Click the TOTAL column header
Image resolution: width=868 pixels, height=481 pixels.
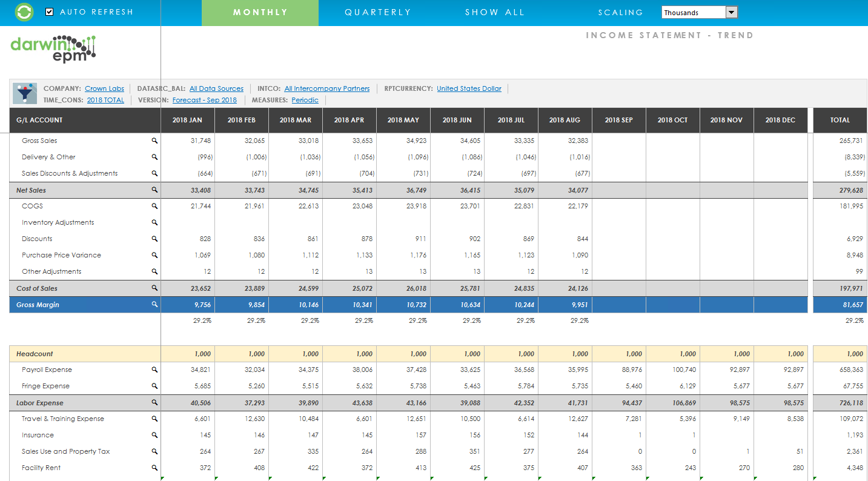pos(840,120)
